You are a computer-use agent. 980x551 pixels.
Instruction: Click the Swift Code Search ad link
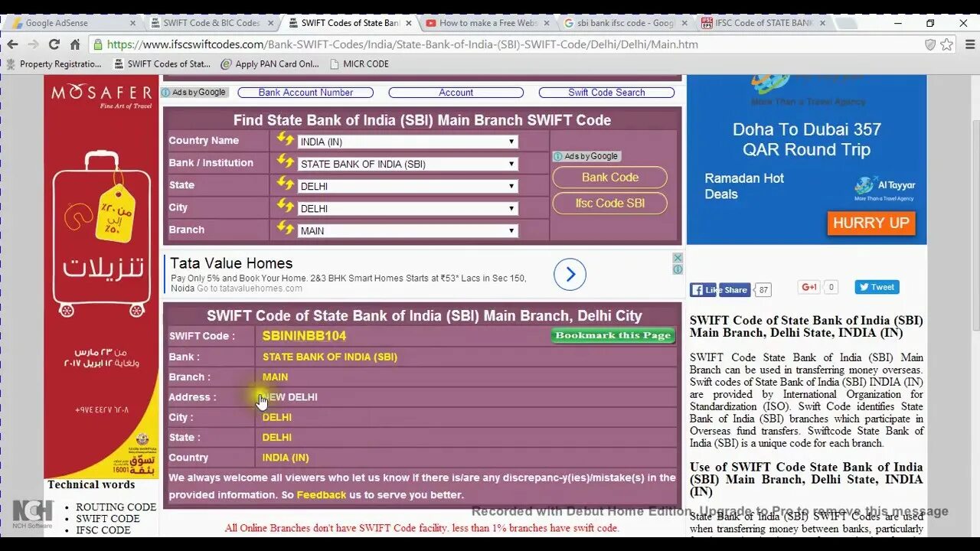[x=606, y=93]
